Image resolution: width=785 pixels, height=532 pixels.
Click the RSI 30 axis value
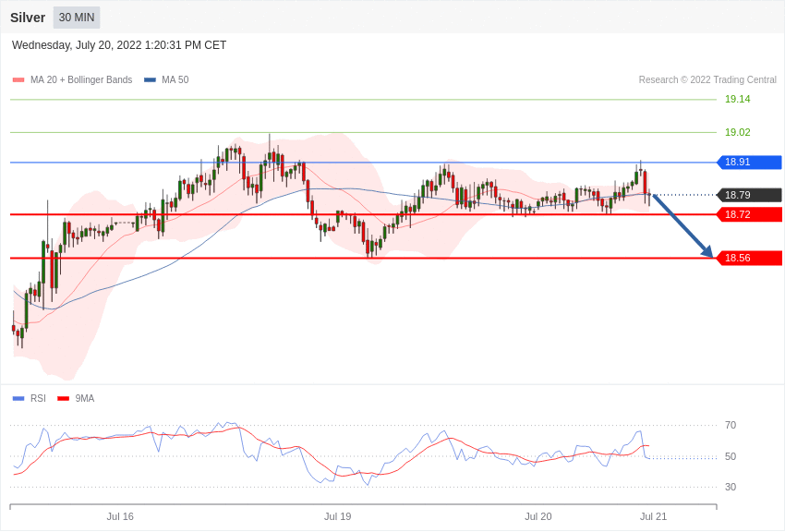731,487
